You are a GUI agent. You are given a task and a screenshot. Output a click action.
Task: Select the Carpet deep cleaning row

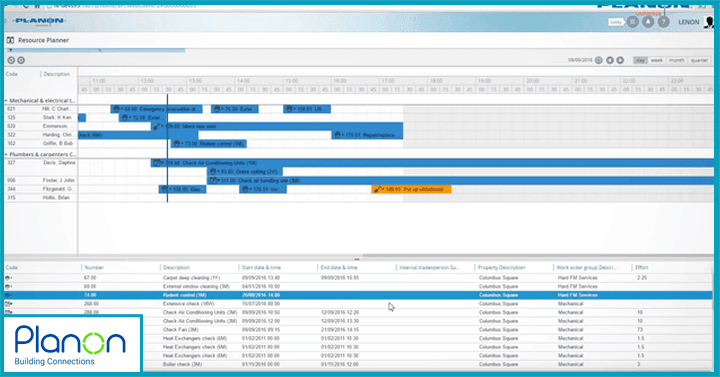pyautogui.click(x=358, y=278)
